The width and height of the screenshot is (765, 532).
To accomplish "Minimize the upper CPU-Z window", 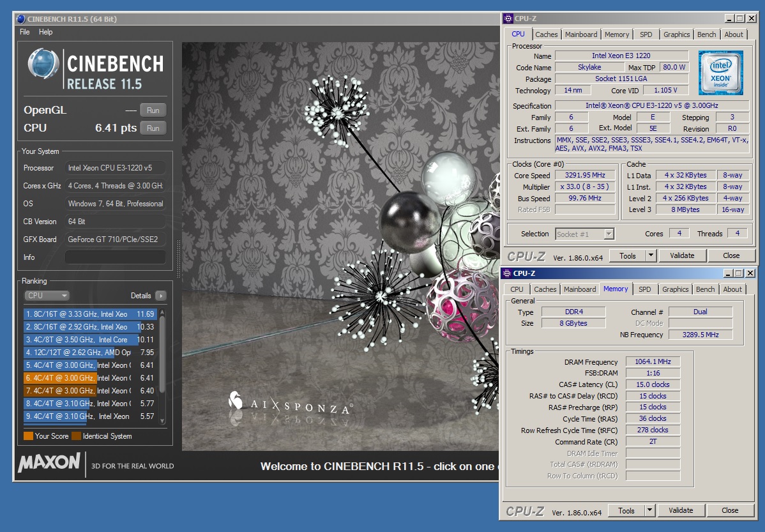I will (729, 19).
